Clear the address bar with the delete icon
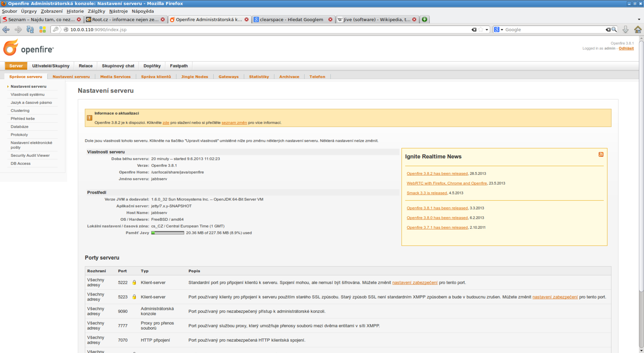The width and height of the screenshot is (644, 353). 474,30
